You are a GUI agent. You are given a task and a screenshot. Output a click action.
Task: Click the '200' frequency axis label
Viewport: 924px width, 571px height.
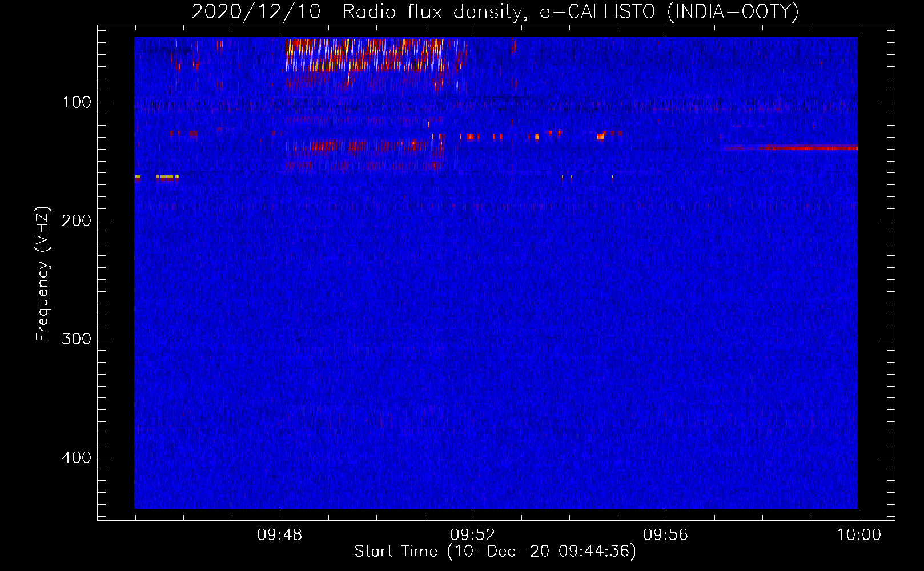(77, 220)
